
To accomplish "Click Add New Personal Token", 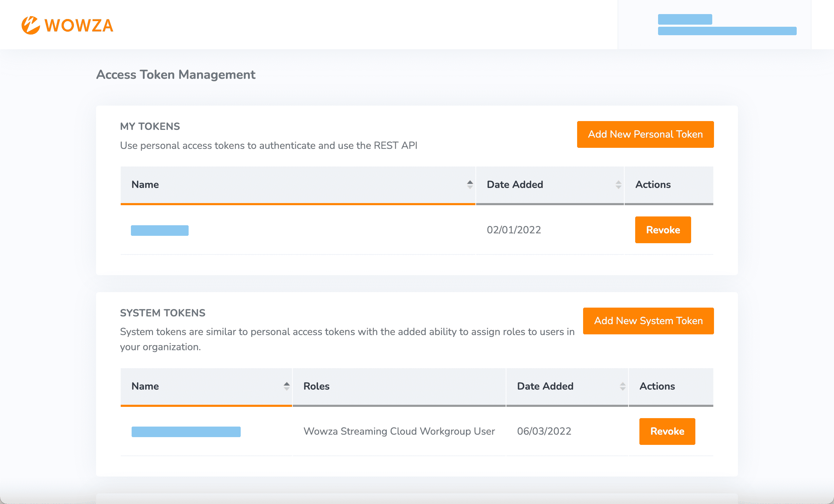I will [x=645, y=134].
